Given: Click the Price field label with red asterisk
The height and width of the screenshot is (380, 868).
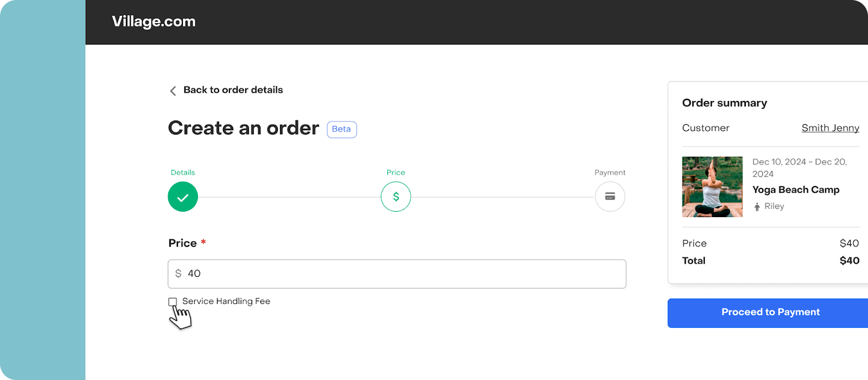Looking at the screenshot, I should point(187,243).
